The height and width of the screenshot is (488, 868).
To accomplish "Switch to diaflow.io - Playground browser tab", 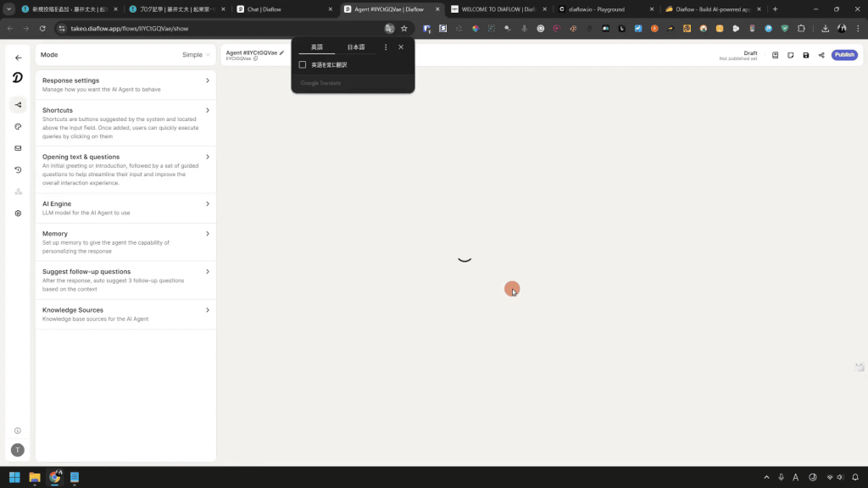I will point(606,8).
